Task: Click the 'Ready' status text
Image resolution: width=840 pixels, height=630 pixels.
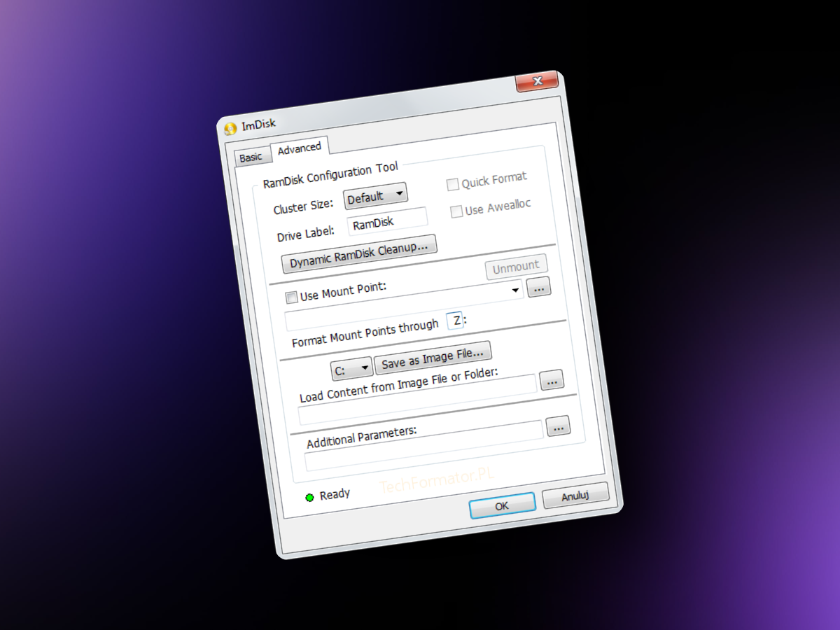Action: pyautogui.click(x=335, y=495)
